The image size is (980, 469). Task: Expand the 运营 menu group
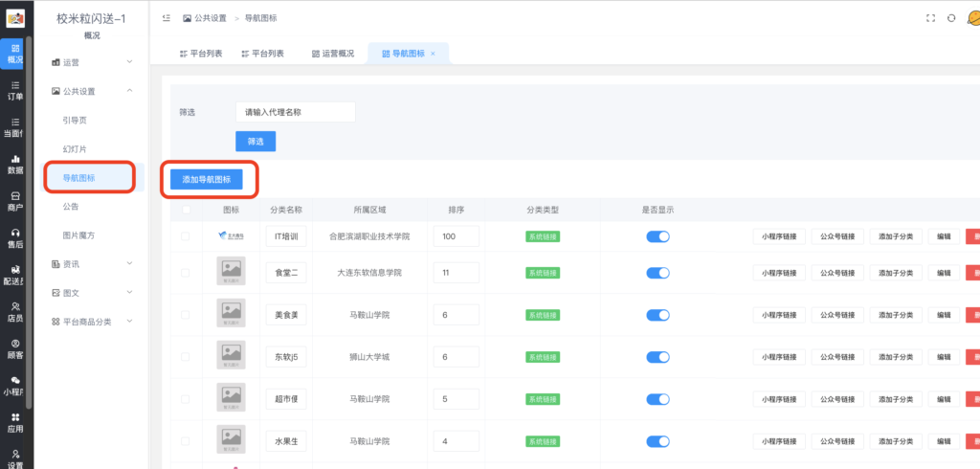[x=93, y=62]
